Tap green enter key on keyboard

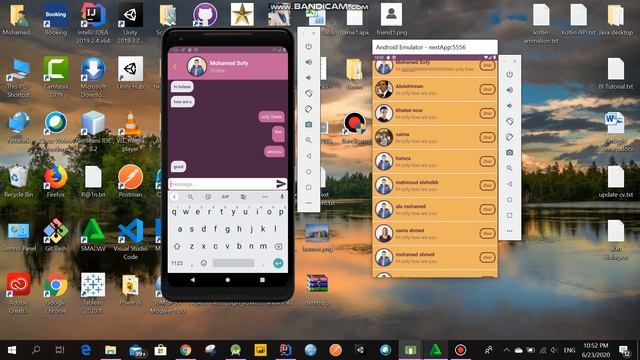pos(278,263)
